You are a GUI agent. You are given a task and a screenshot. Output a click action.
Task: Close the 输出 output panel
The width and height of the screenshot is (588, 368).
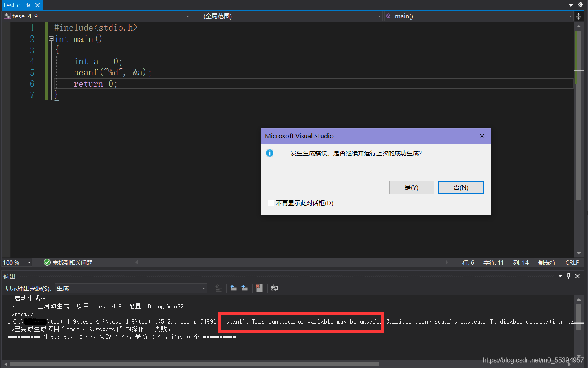[577, 276]
